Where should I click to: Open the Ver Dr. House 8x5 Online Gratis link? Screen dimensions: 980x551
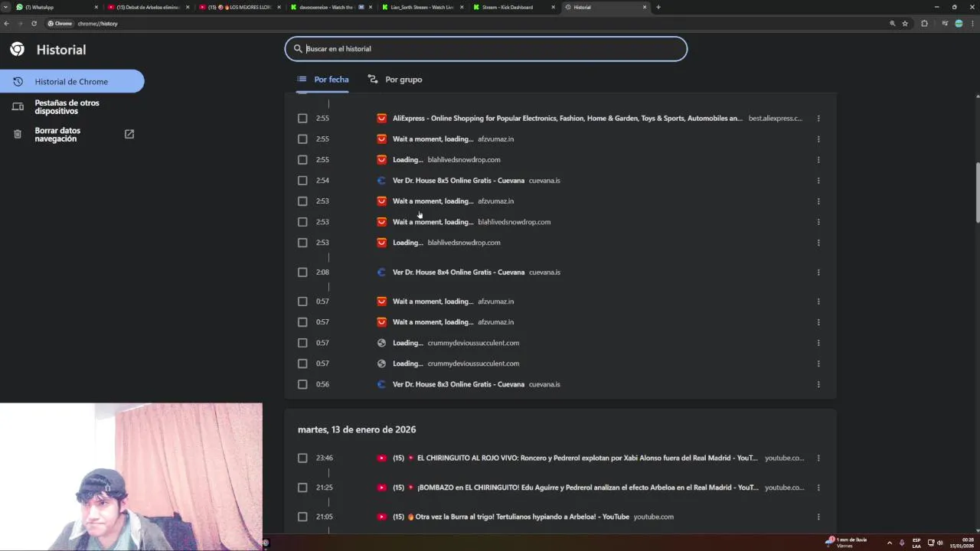tap(459, 181)
